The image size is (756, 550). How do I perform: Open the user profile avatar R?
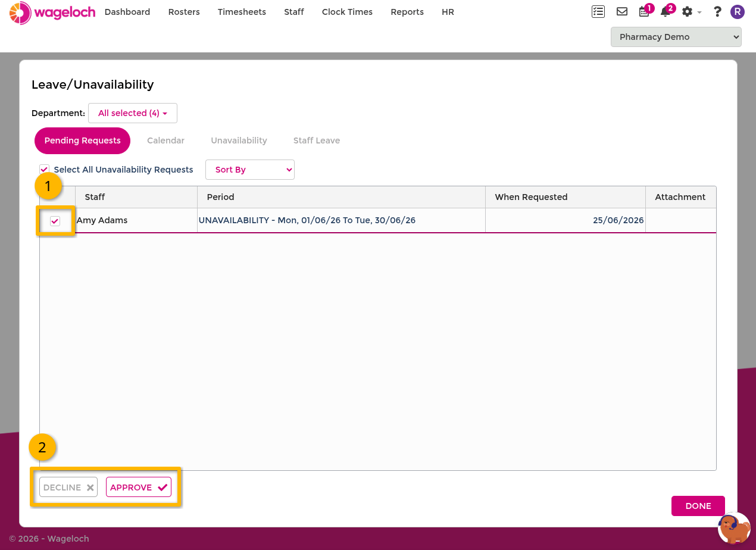pos(738,12)
